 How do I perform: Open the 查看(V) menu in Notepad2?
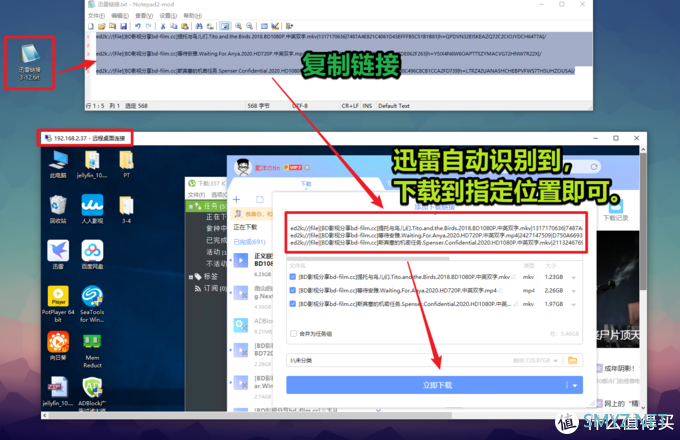(x=144, y=16)
